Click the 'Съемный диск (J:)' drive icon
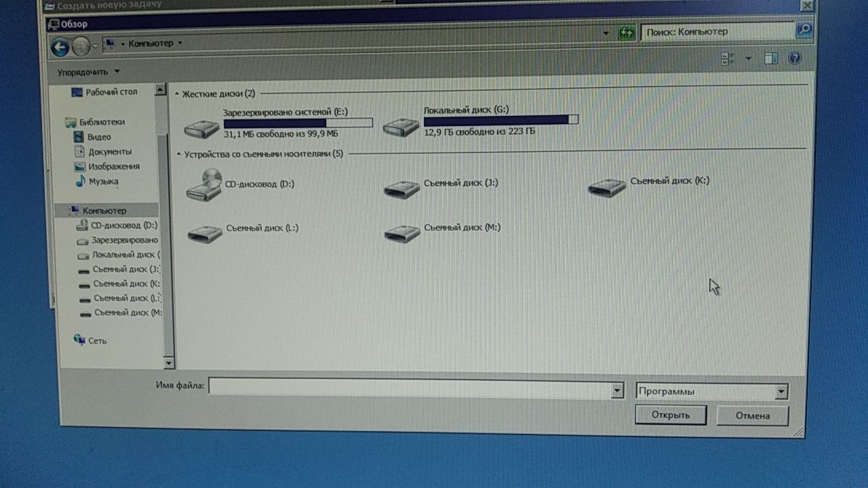The image size is (868, 488). tap(401, 188)
